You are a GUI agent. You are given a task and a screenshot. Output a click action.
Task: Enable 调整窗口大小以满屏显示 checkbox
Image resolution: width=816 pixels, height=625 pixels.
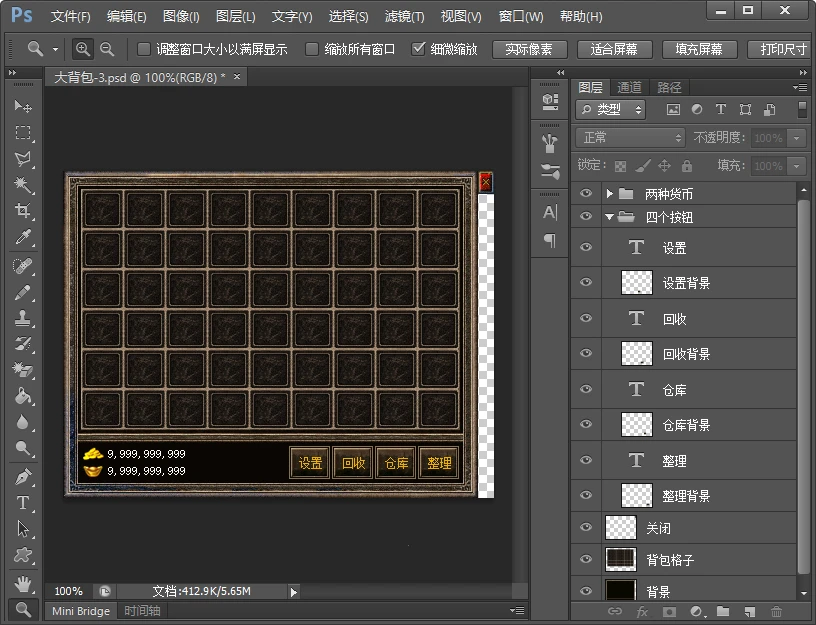tap(144, 49)
